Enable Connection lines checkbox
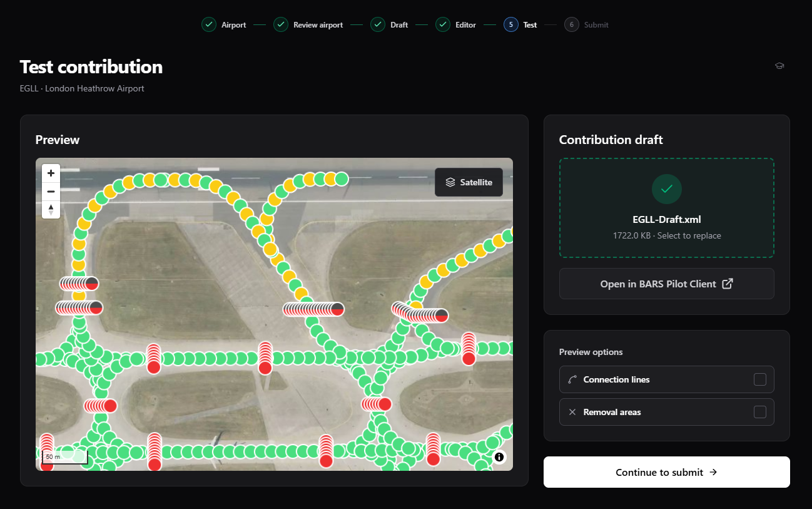Screen dimensions: 812x509 point(760,379)
